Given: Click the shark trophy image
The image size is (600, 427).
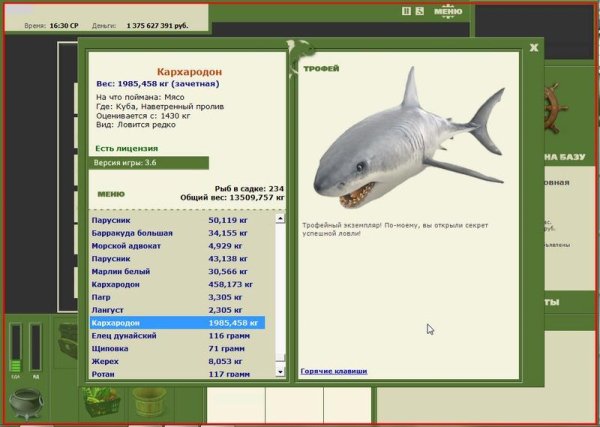Looking at the screenshot, I should click(x=409, y=140).
